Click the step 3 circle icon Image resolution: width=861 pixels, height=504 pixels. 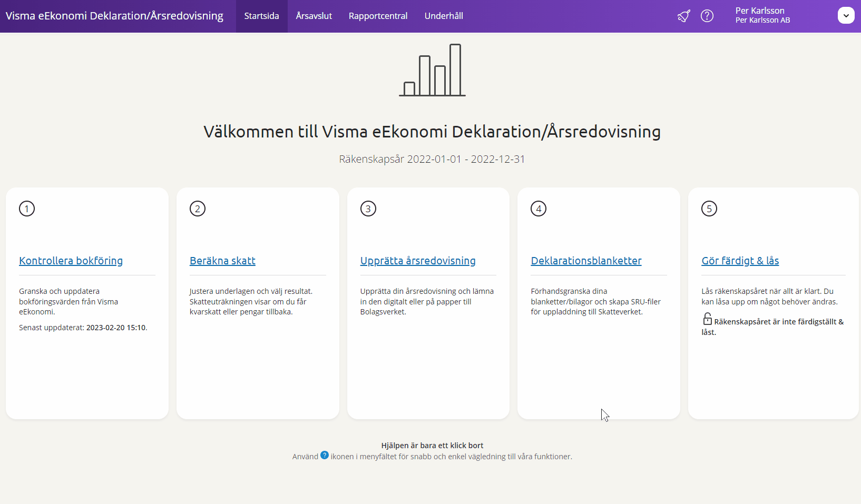click(368, 209)
